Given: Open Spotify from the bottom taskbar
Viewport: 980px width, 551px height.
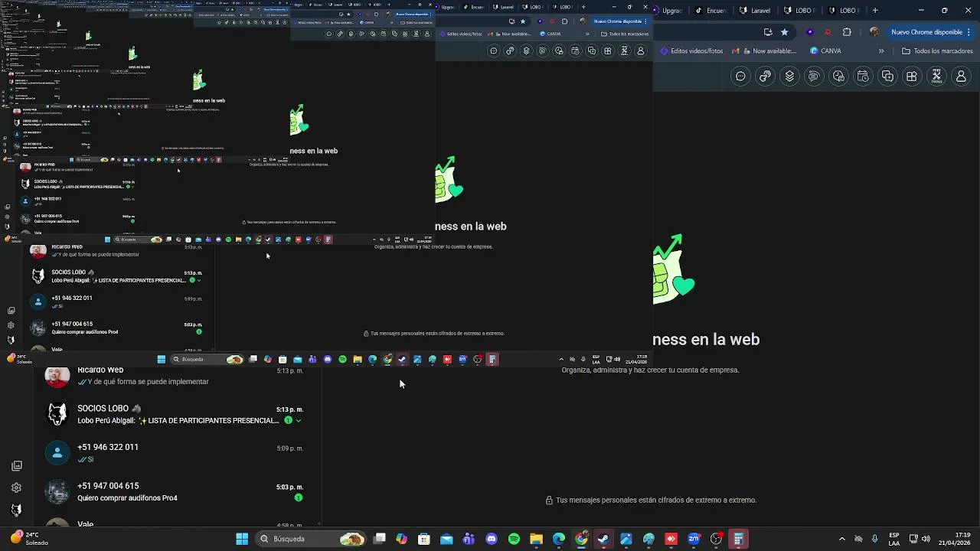Looking at the screenshot, I should click(x=514, y=539).
